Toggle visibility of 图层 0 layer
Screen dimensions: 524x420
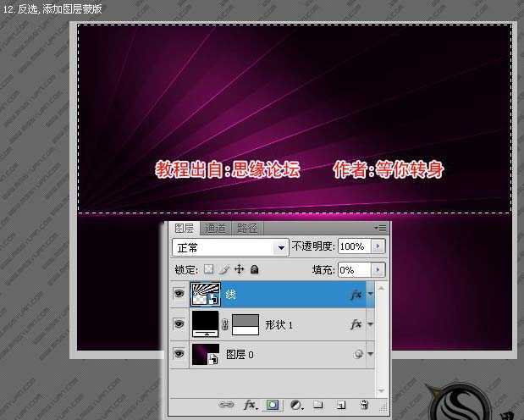click(x=179, y=353)
